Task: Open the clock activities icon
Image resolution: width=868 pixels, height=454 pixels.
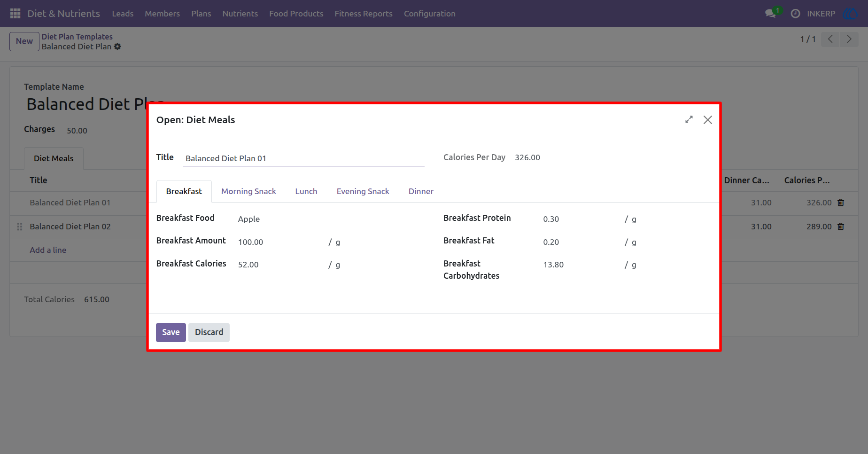Action: coord(795,14)
